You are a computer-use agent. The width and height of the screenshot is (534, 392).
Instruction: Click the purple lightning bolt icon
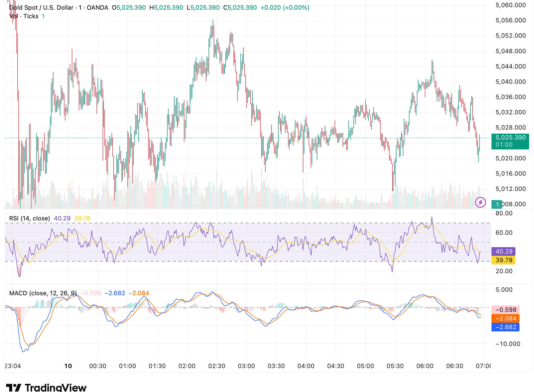[x=480, y=203]
